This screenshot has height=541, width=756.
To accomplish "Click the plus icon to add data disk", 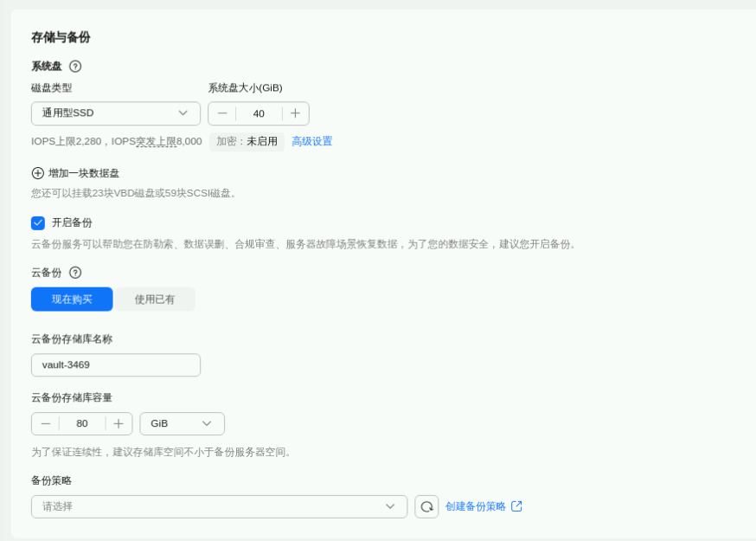I will pos(37,173).
